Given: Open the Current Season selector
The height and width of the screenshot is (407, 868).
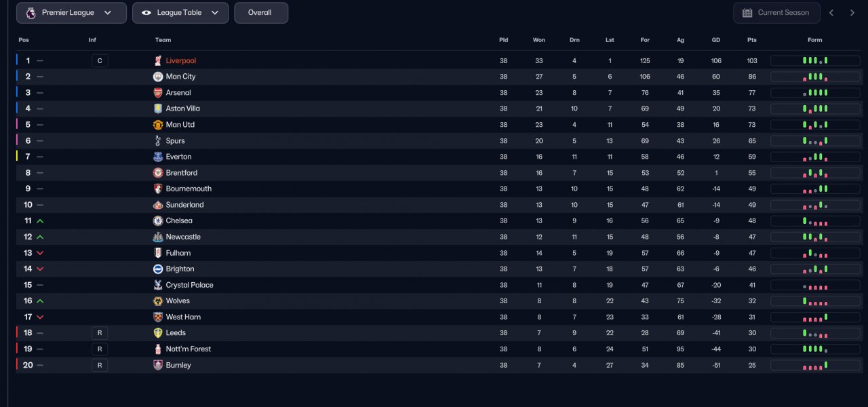Looking at the screenshot, I should [776, 13].
